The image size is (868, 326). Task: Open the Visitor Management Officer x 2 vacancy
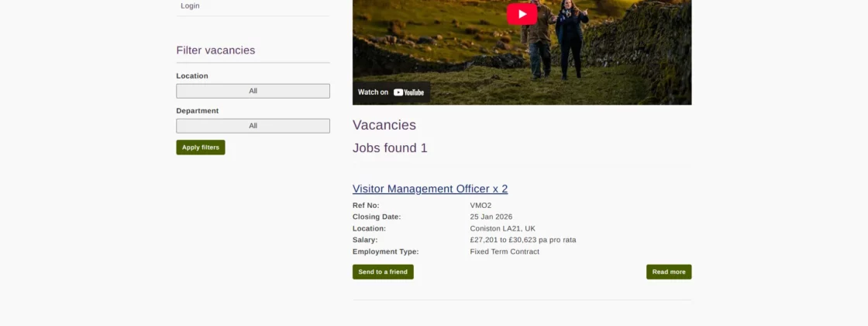[x=430, y=189]
